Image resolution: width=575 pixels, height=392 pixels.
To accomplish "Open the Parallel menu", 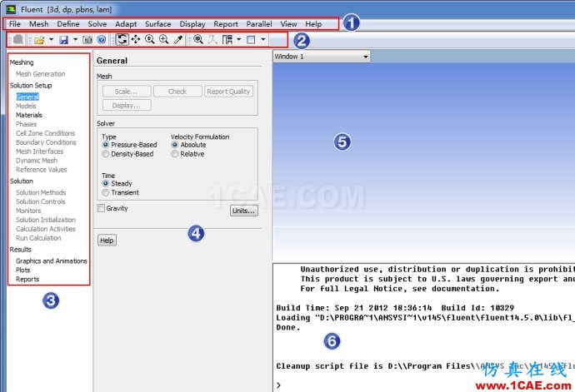I will coord(259,24).
